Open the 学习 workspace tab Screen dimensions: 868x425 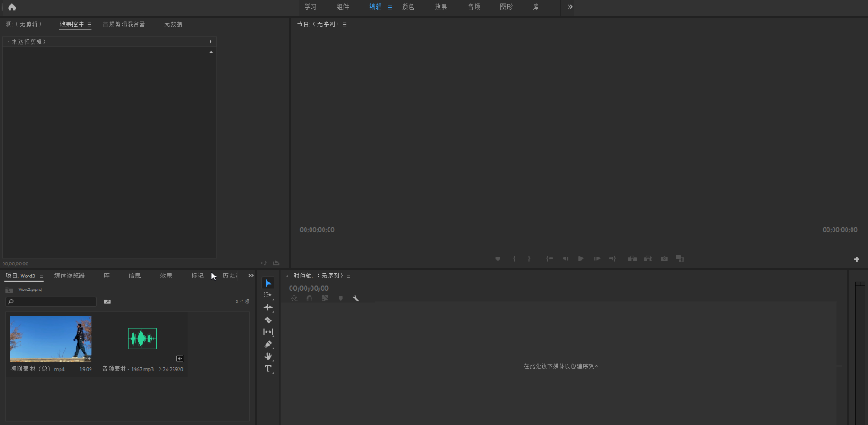pos(310,7)
